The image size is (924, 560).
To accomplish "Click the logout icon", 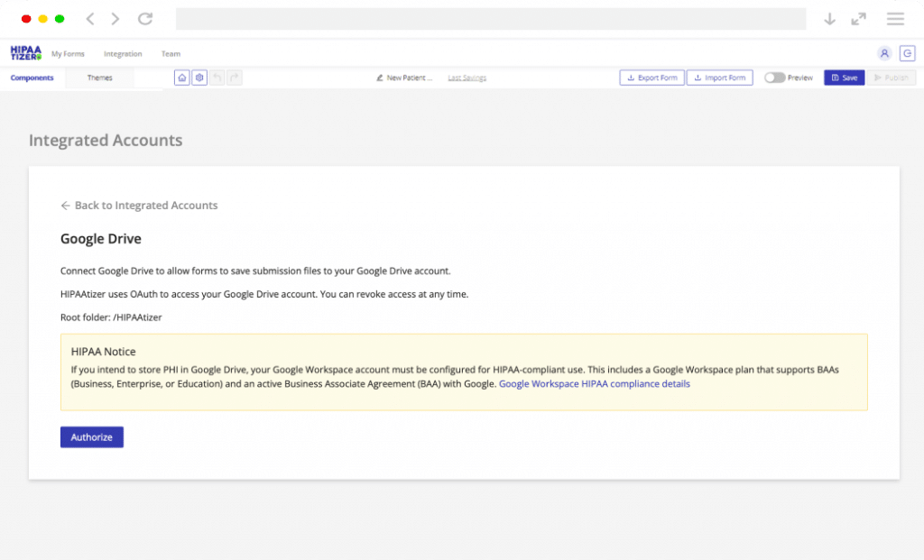I will [x=907, y=53].
